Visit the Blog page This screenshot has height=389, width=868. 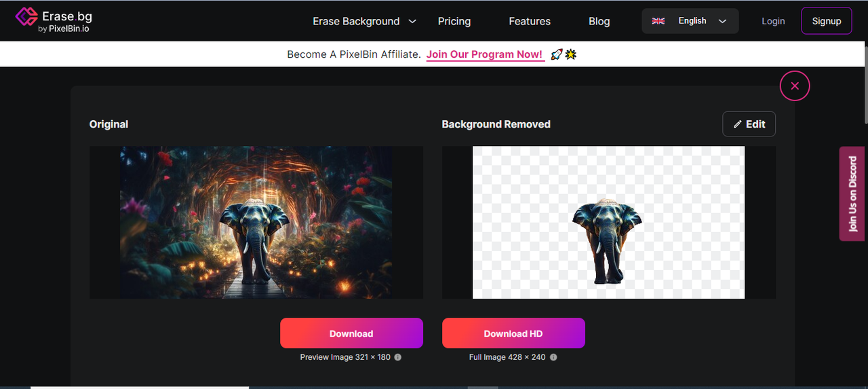tap(599, 21)
